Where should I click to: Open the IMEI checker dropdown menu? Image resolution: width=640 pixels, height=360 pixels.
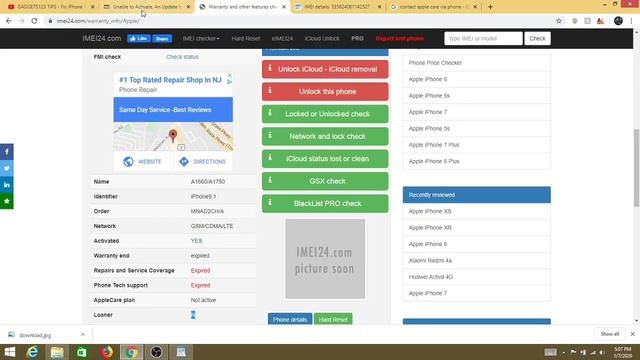pyautogui.click(x=201, y=38)
